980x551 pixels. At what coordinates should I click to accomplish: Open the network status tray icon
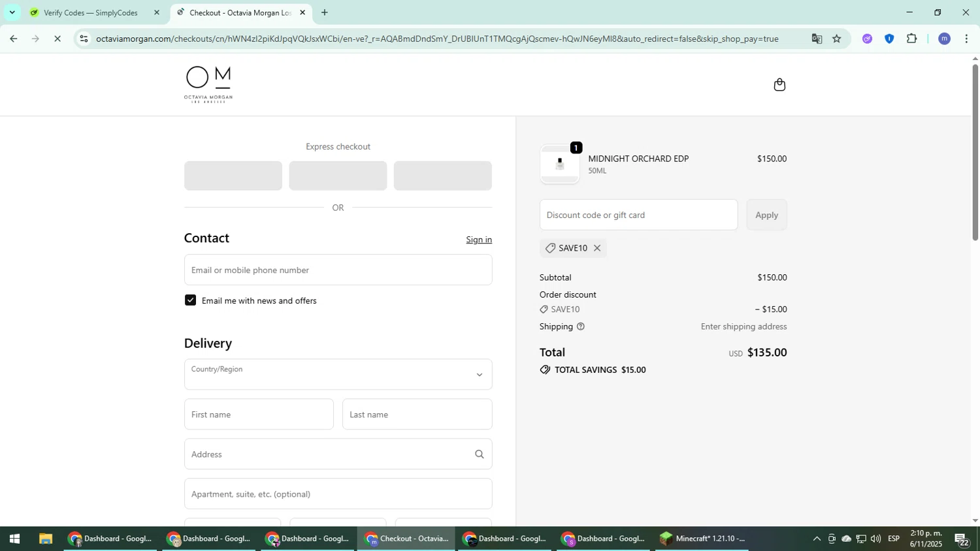(861, 539)
